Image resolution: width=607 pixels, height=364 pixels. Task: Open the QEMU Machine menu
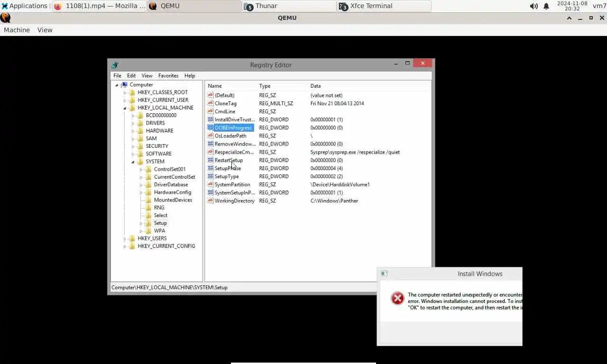point(17,30)
